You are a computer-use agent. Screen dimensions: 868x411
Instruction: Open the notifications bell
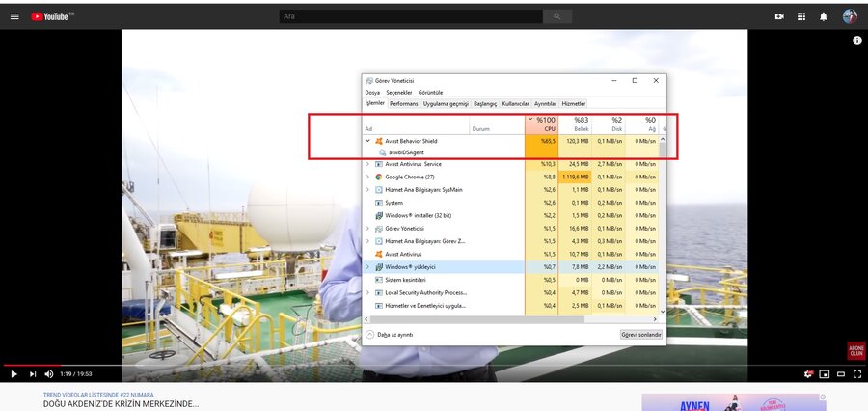point(824,16)
